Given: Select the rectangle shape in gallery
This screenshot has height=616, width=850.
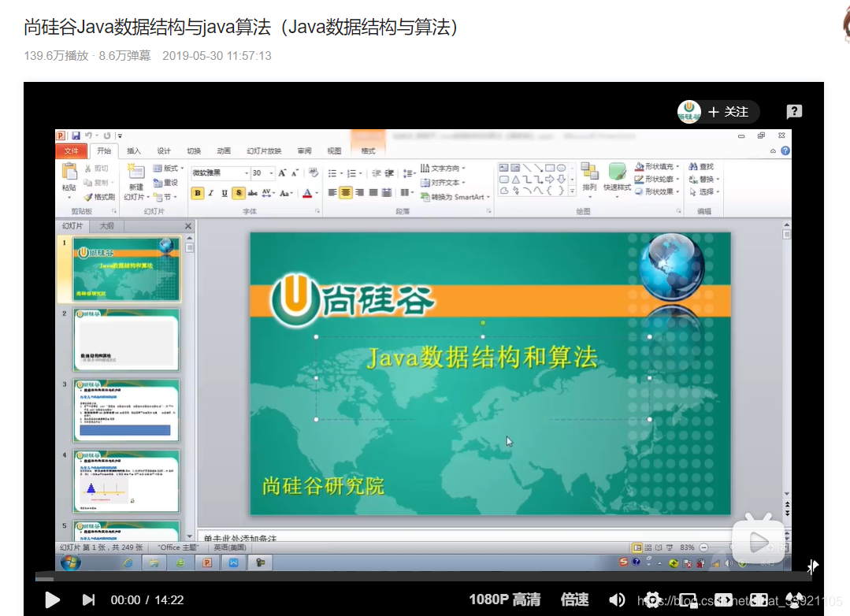Looking at the screenshot, I should 550,168.
